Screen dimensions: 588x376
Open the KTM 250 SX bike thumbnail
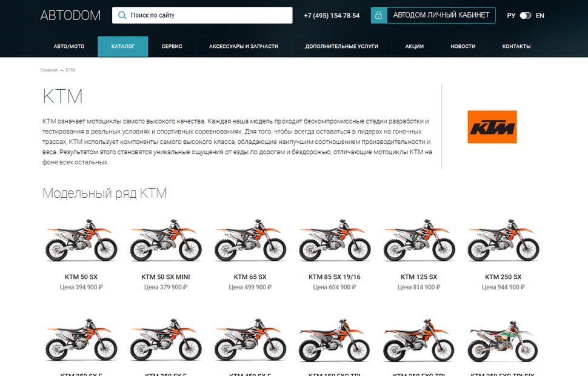tap(503, 240)
